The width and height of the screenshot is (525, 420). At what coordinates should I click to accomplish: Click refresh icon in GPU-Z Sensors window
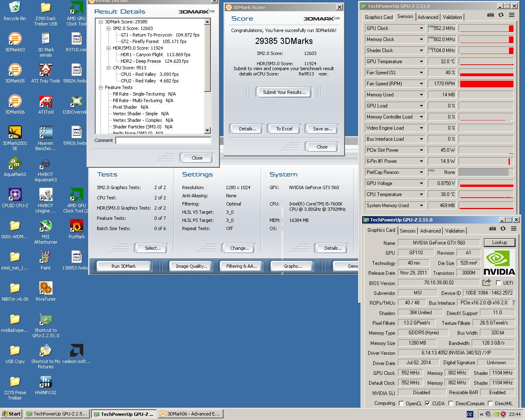point(501,15)
